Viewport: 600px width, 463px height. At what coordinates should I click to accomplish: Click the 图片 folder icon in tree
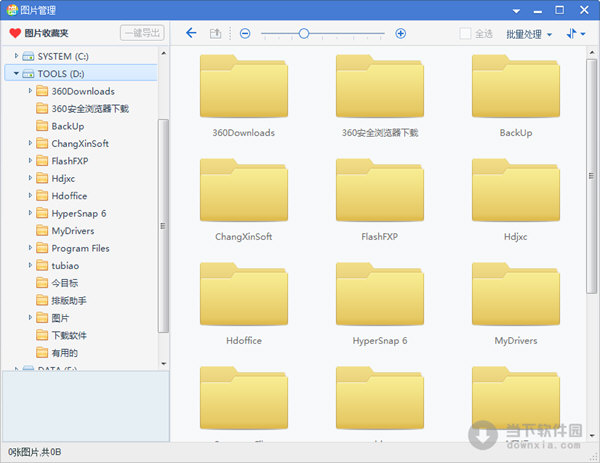(42, 318)
